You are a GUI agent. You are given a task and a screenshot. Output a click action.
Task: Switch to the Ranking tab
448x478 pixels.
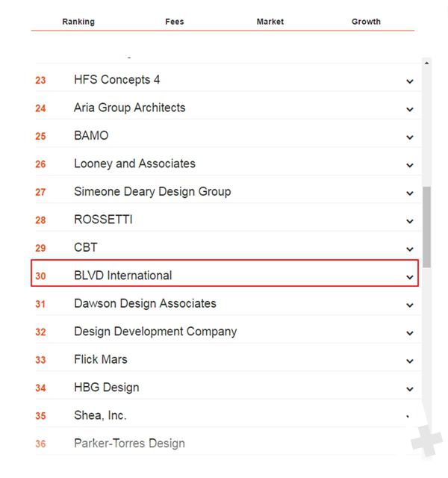(78, 22)
